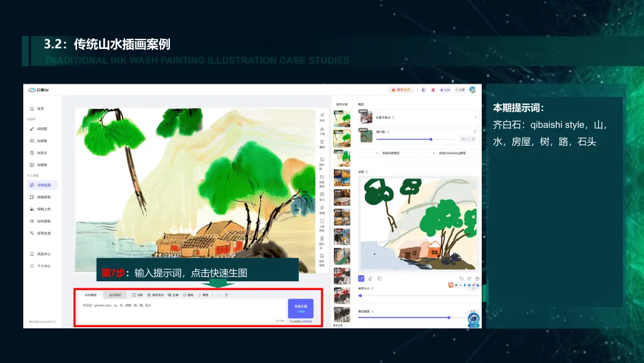Viewport: 644px width, 363px height.
Task: Click the 下载 download icon
Action: point(322,129)
